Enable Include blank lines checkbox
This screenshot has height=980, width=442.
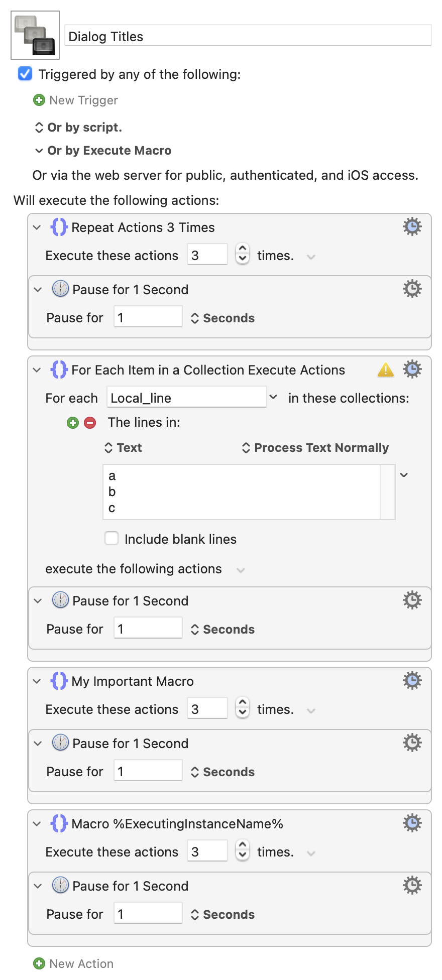(112, 539)
